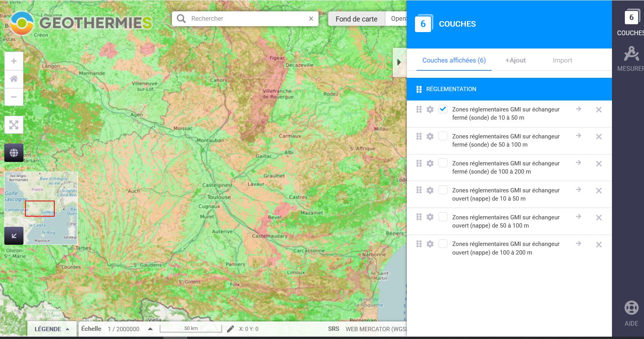Open settings gear for nappe 10 à 50 m

(430, 190)
